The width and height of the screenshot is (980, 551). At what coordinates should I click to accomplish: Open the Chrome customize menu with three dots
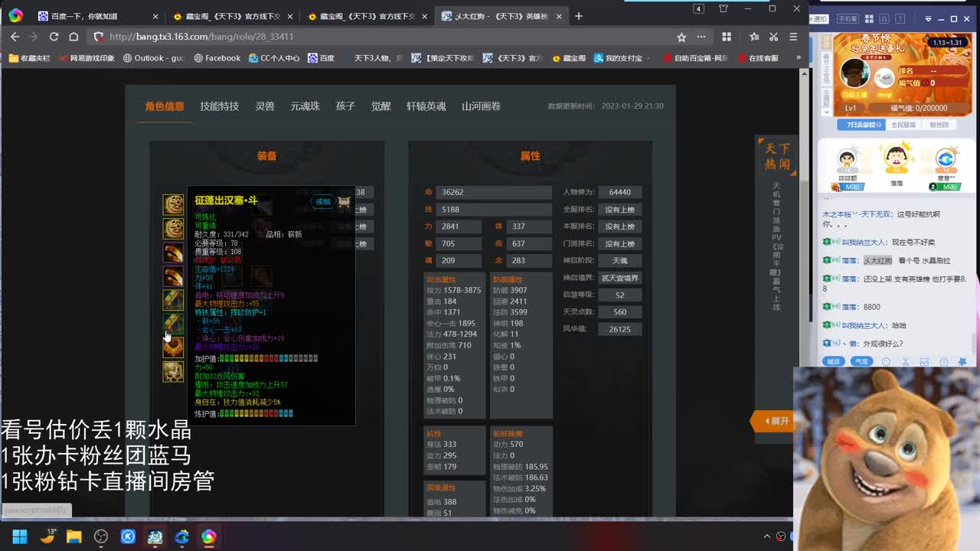(701, 36)
